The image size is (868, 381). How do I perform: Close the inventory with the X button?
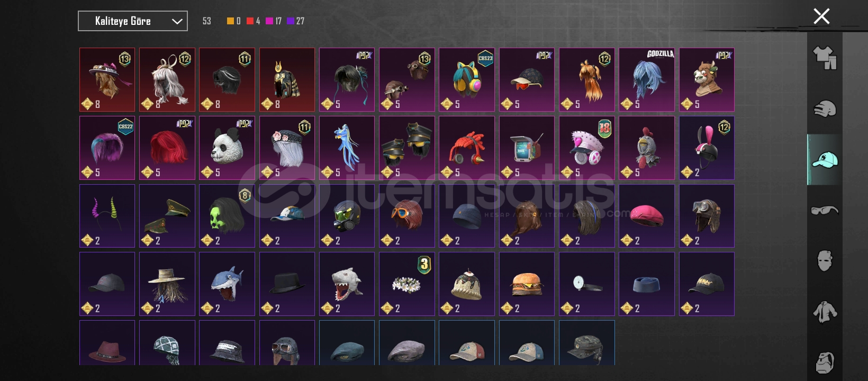tap(821, 16)
